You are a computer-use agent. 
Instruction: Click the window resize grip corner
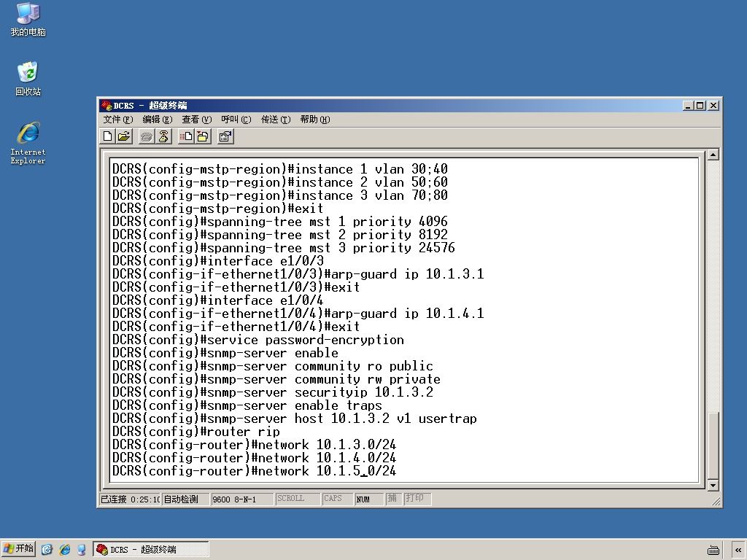coord(716,500)
